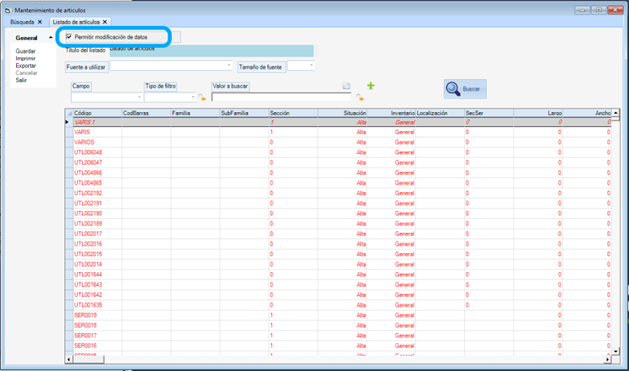Screen dimensions: 629x371
Task: Click inside the Valor a buscar input field
Action: click(x=281, y=97)
